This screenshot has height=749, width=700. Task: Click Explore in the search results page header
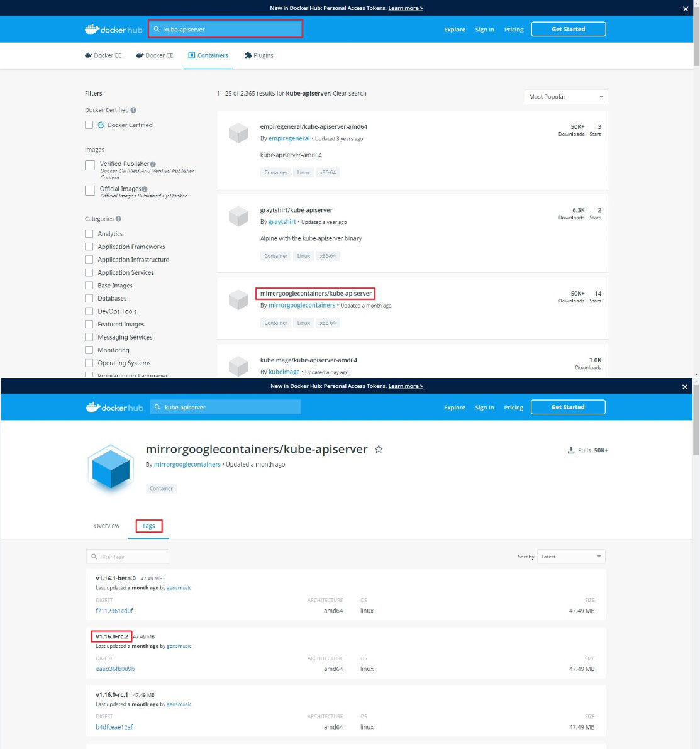[x=455, y=30]
